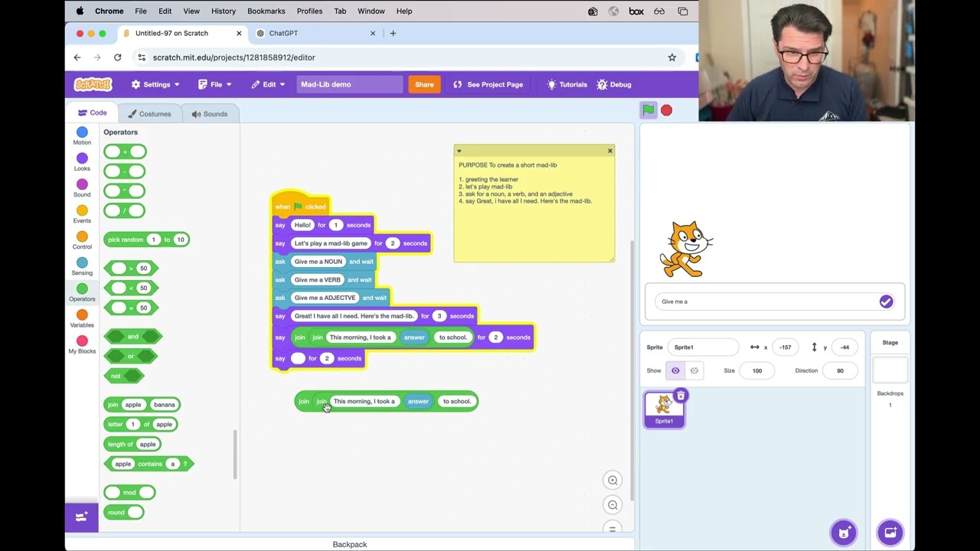Switch to the Costumes tab

pyautogui.click(x=149, y=113)
